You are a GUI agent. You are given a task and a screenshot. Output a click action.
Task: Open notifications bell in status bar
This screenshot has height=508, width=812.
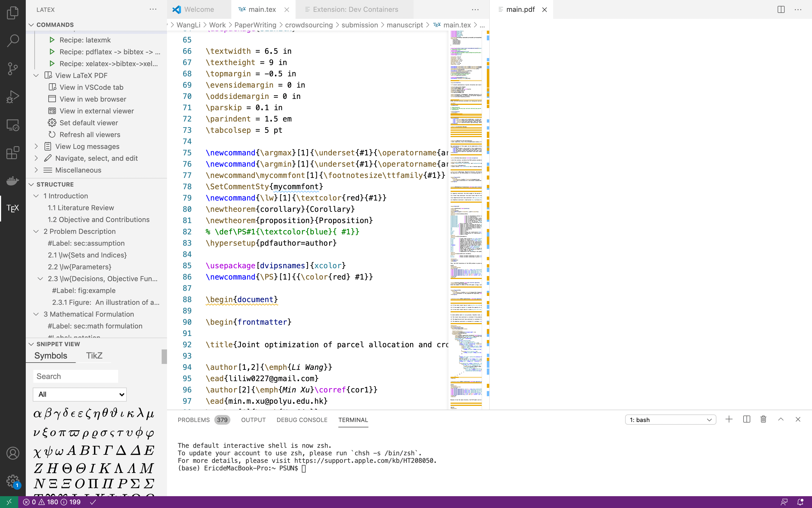[800, 502]
